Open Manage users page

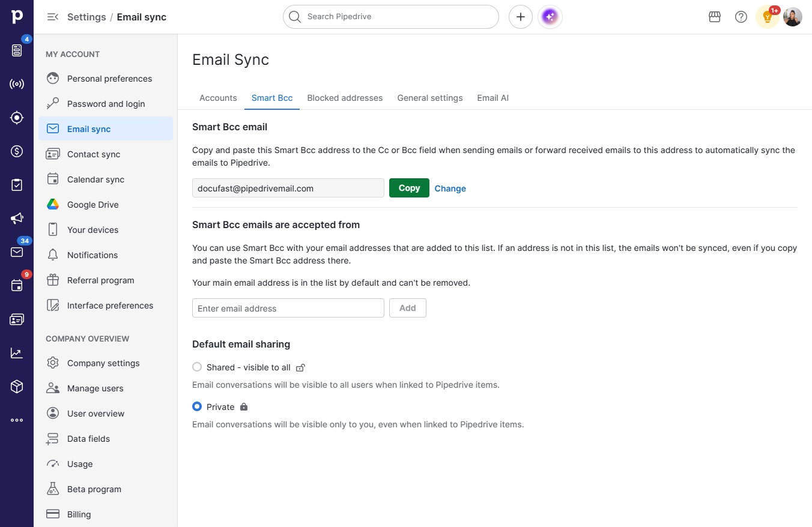point(106,388)
